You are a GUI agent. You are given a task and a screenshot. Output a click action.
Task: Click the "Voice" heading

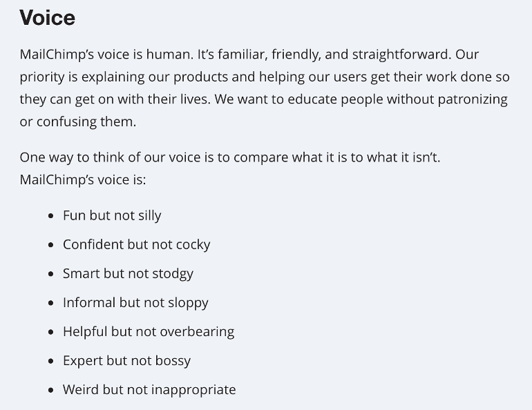47,18
